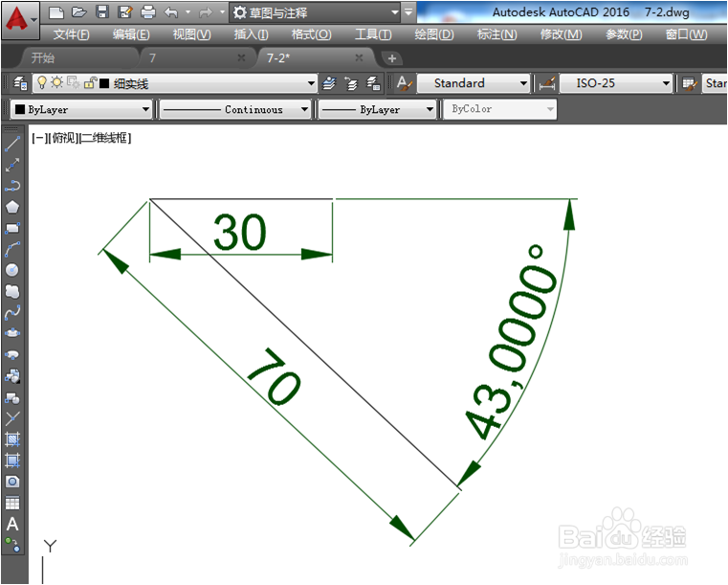Select the Multiline Text tool
Viewport: 728px width, 585px height.
click(x=12, y=524)
